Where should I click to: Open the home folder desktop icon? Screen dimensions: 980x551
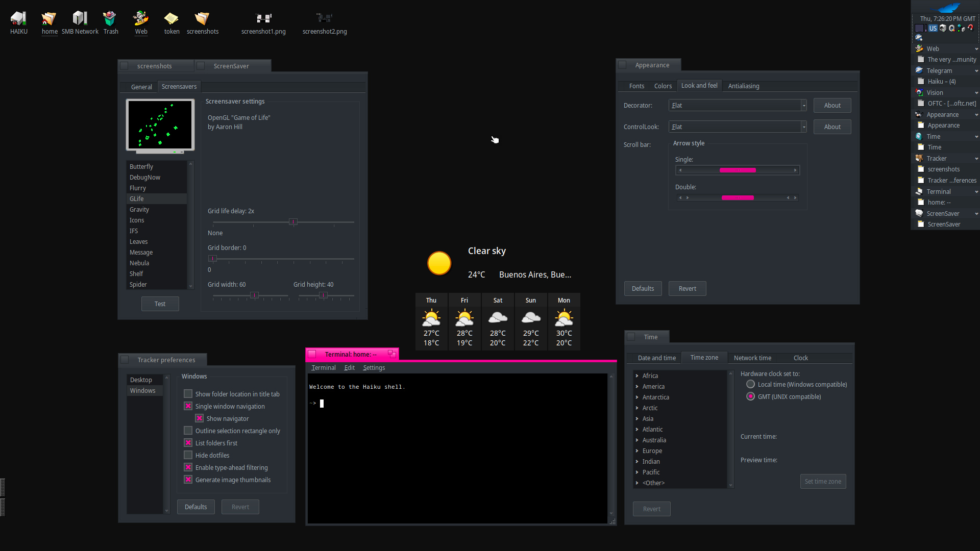coord(49,18)
